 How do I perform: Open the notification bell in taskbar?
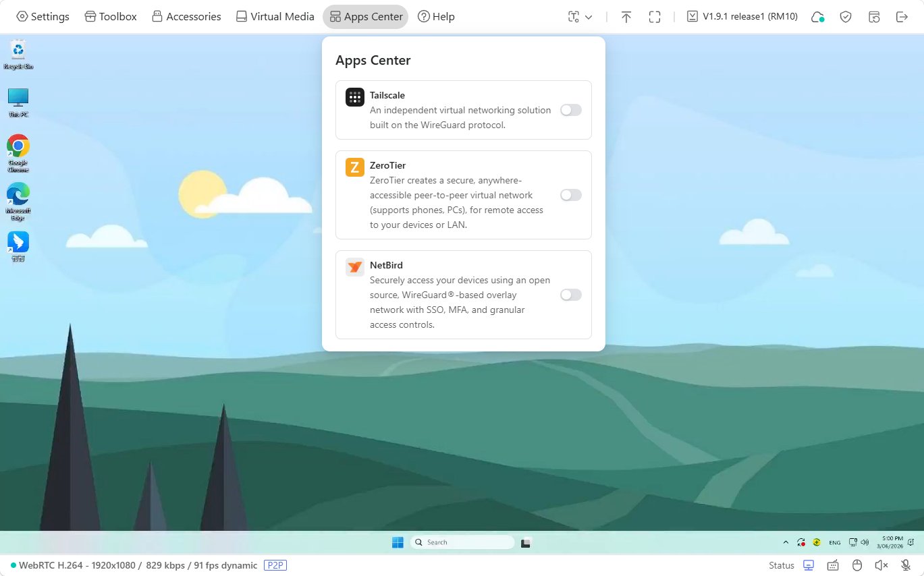click(x=912, y=542)
